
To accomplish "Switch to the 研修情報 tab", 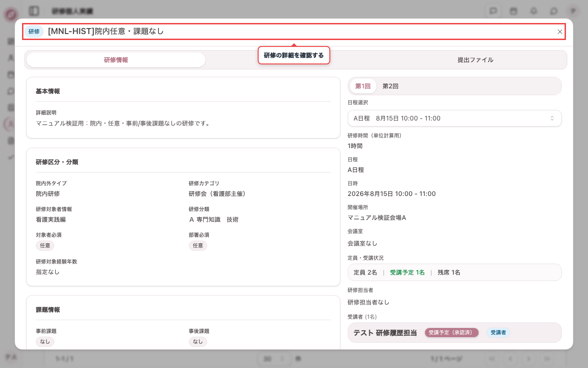I will [x=116, y=60].
